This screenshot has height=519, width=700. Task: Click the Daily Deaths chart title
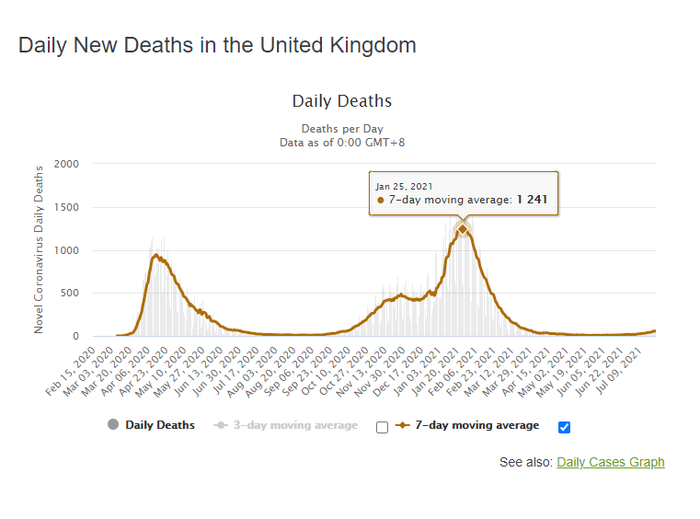coord(342,101)
